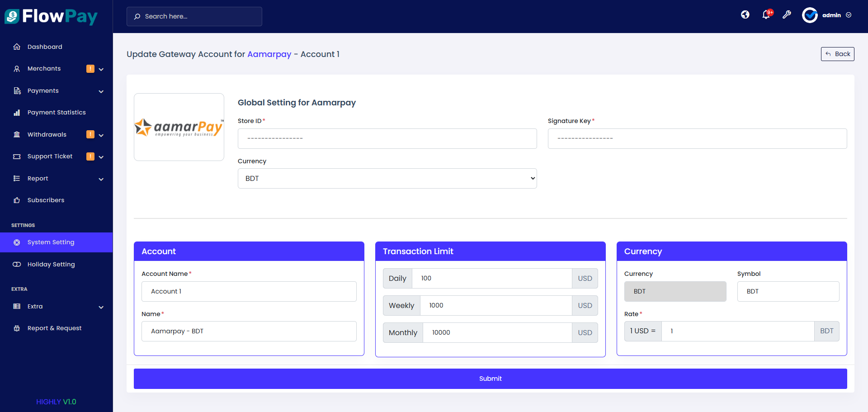Click the Submit button

click(x=490, y=379)
